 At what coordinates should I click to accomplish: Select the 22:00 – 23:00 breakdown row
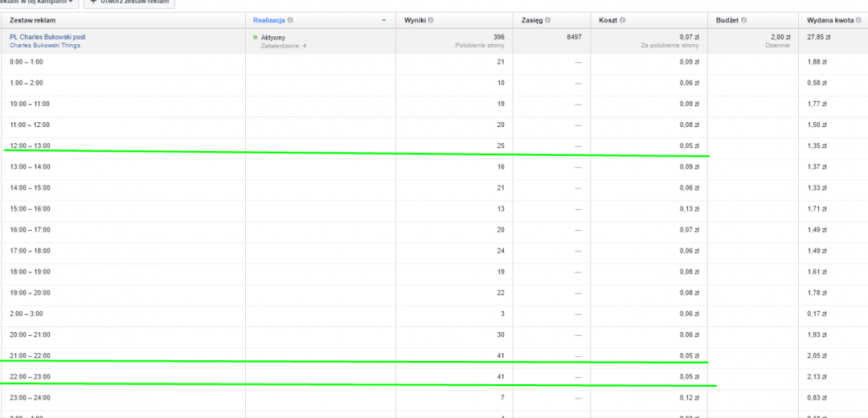pos(30,375)
